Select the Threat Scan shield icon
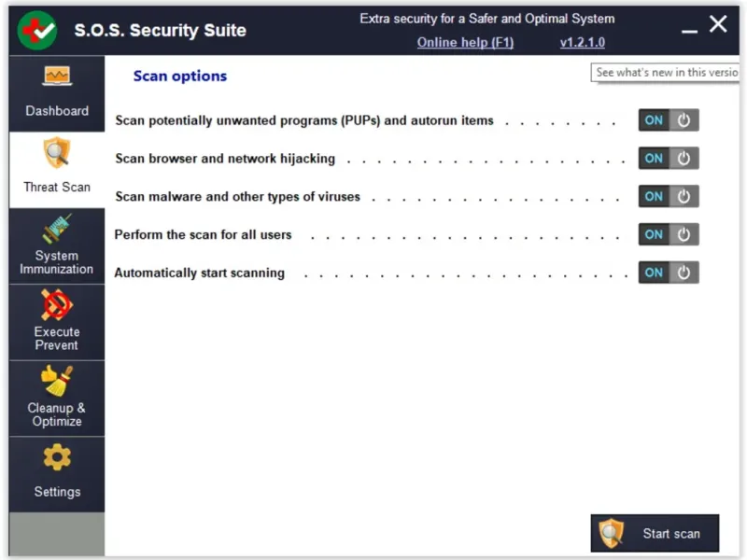The image size is (747, 560). click(x=57, y=151)
